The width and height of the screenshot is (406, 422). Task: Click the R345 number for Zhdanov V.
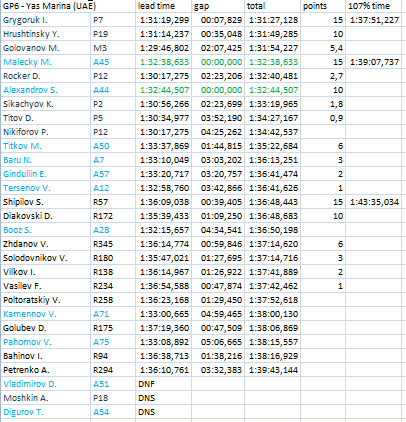(113, 244)
